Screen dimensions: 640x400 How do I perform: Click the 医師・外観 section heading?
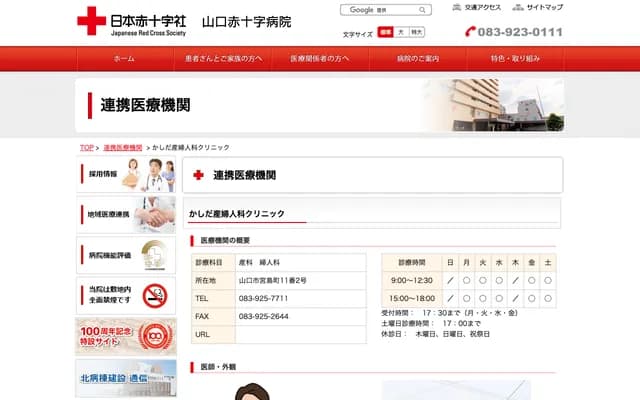[x=218, y=367]
